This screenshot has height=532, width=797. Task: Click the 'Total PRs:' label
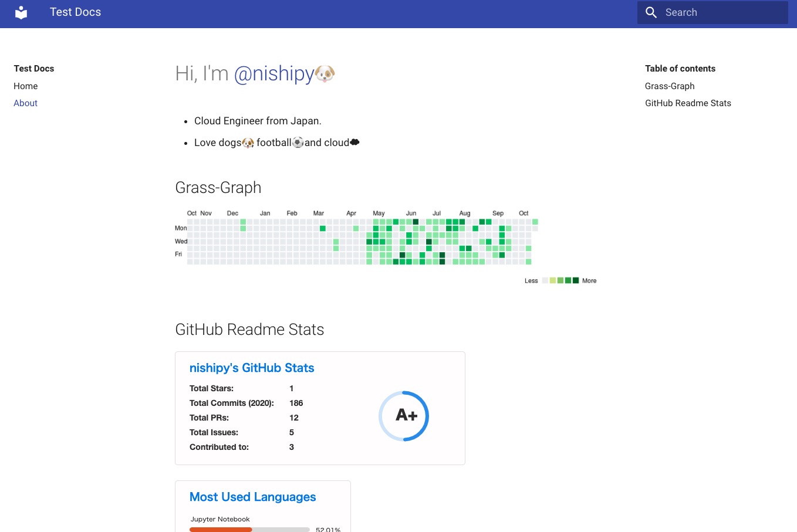[209, 418]
